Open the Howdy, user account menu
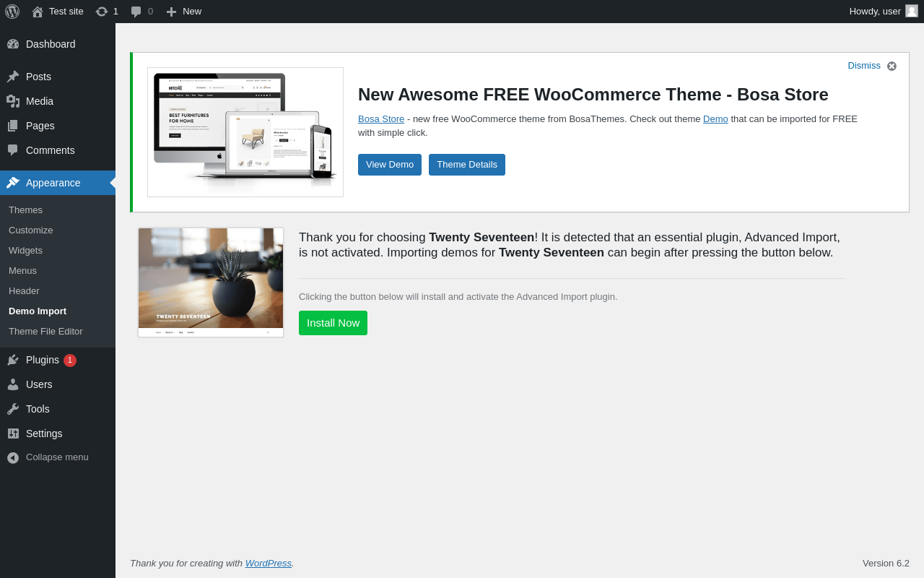Image resolution: width=924 pixels, height=578 pixels. [x=883, y=12]
